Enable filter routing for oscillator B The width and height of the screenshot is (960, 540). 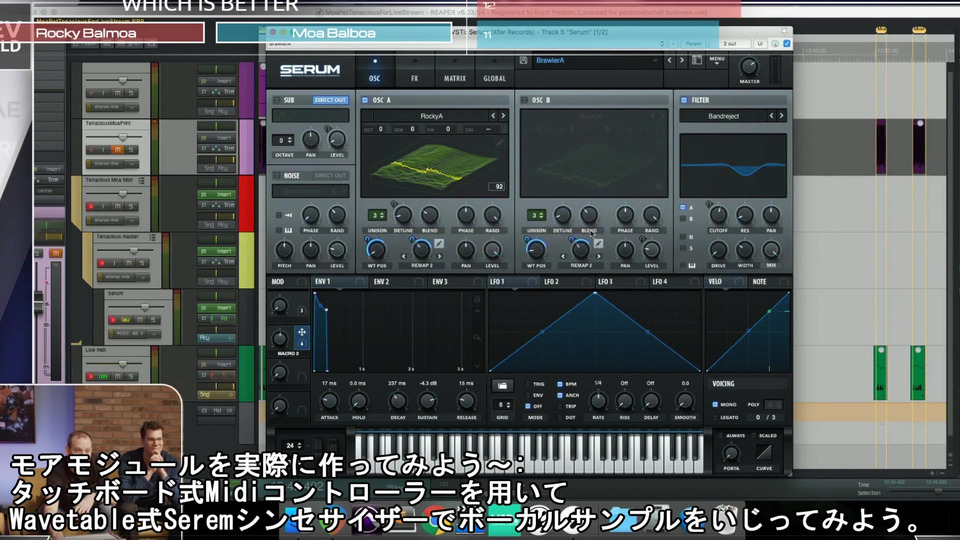coord(683,219)
